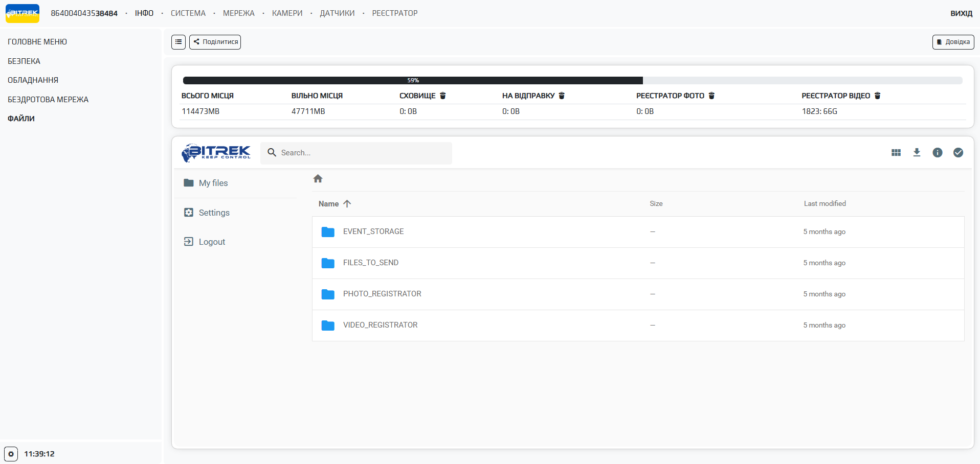Open the Довідка help button

click(953, 42)
